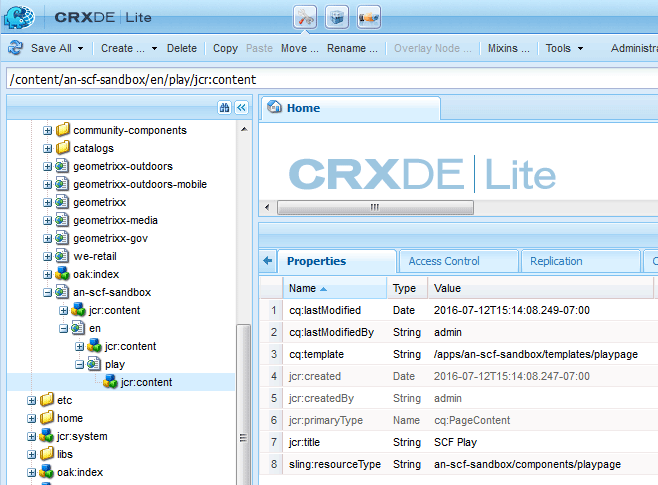Click the libs folder icon

coord(47,454)
